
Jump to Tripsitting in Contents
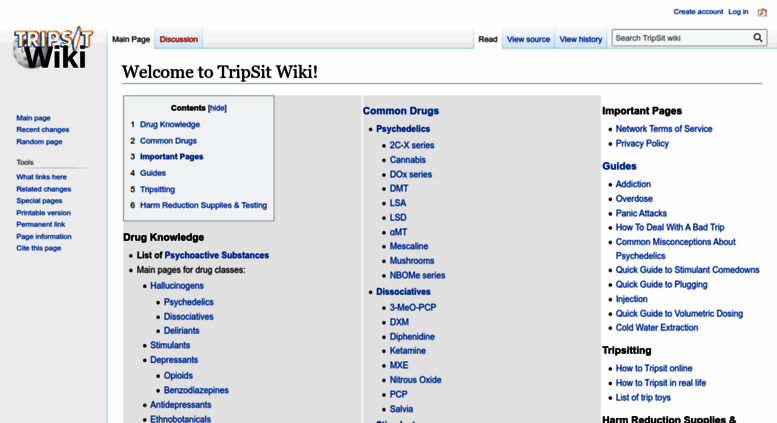(157, 189)
